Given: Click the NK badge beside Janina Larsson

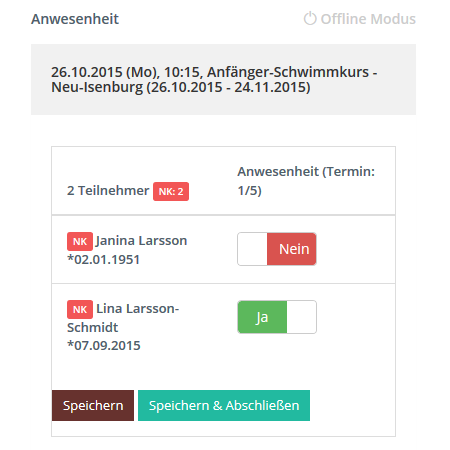Looking at the screenshot, I should pyautogui.click(x=80, y=241).
